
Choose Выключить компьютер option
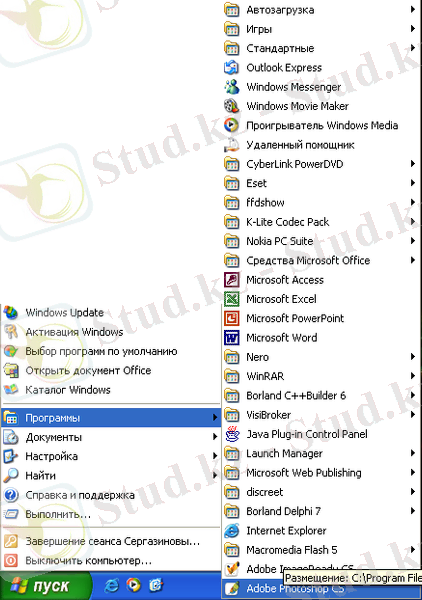click(x=111, y=561)
